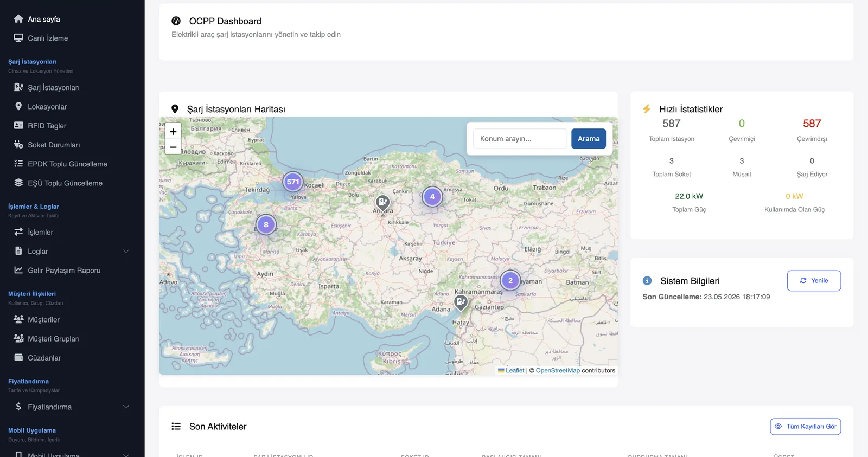Expand the Fiyatlandırma submenu chevron
The image size is (868, 457).
(x=126, y=407)
